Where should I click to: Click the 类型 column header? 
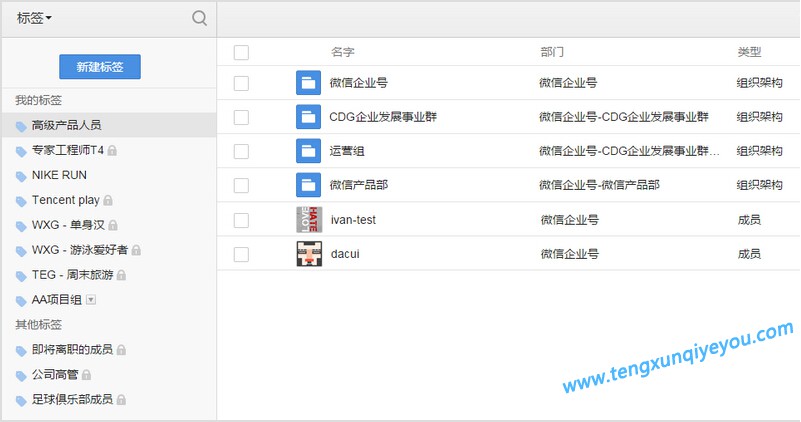point(749,52)
